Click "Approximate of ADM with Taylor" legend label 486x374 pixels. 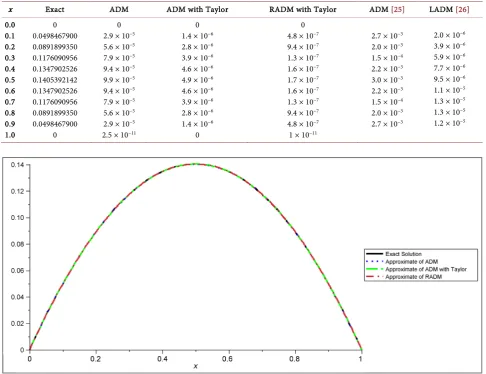click(x=426, y=269)
